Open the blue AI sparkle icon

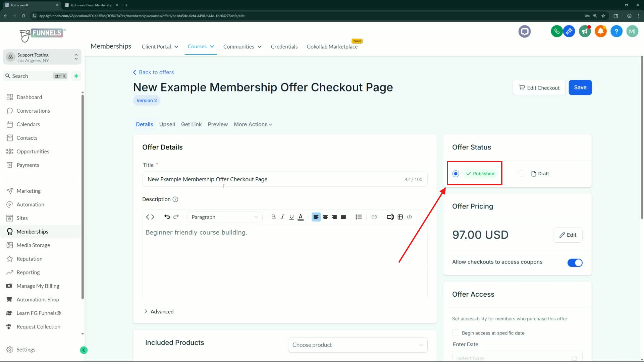tap(569, 32)
